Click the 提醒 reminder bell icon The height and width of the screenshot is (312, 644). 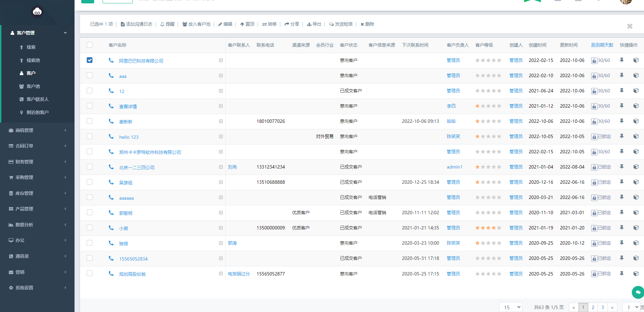coord(162,24)
